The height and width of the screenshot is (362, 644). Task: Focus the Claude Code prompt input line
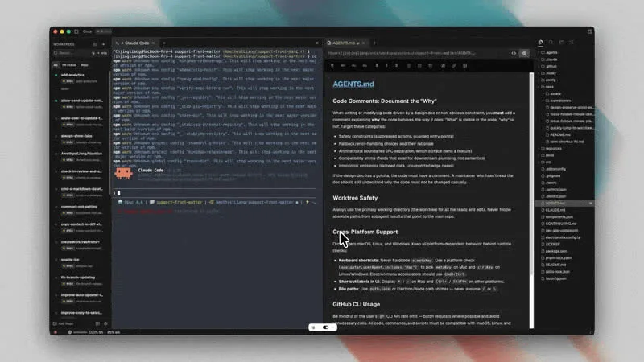click(x=216, y=193)
